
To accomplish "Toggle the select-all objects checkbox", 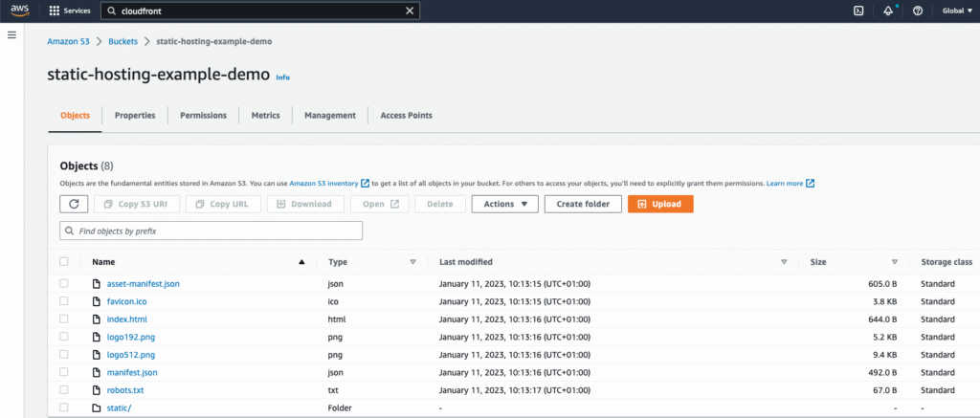I will tap(64, 262).
